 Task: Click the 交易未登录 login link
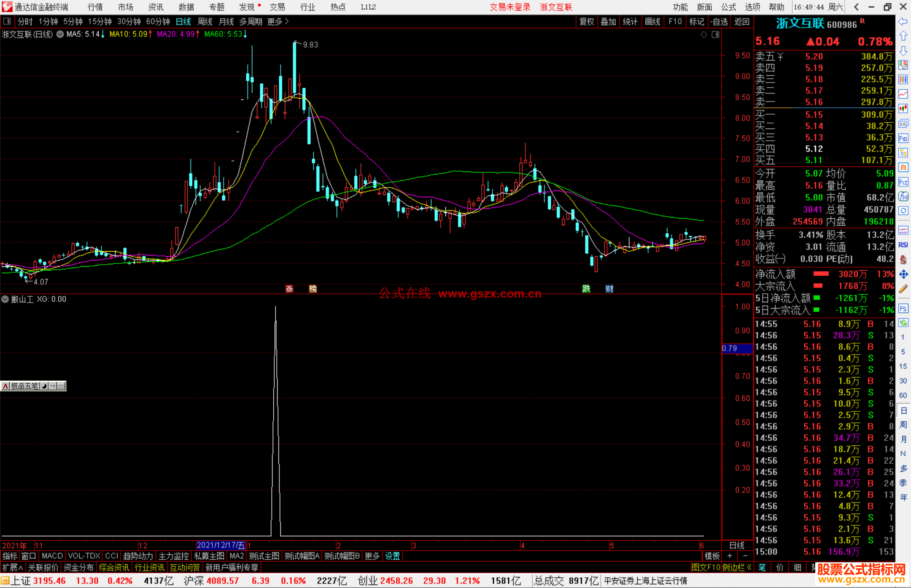coord(510,7)
